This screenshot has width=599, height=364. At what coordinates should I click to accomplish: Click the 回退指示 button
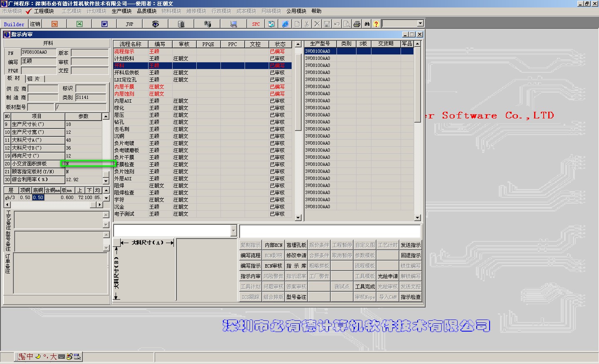pyautogui.click(x=411, y=256)
